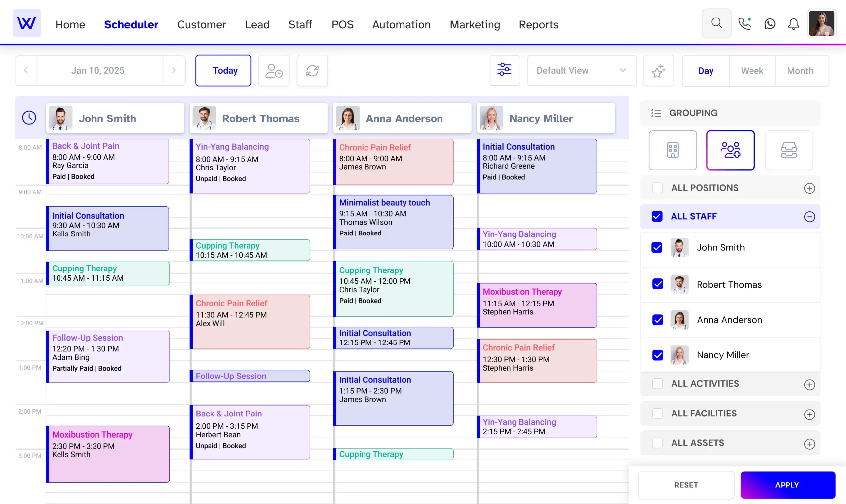Click the search icon in the top bar
Image resolution: width=846 pixels, height=504 pixels.
717,24
